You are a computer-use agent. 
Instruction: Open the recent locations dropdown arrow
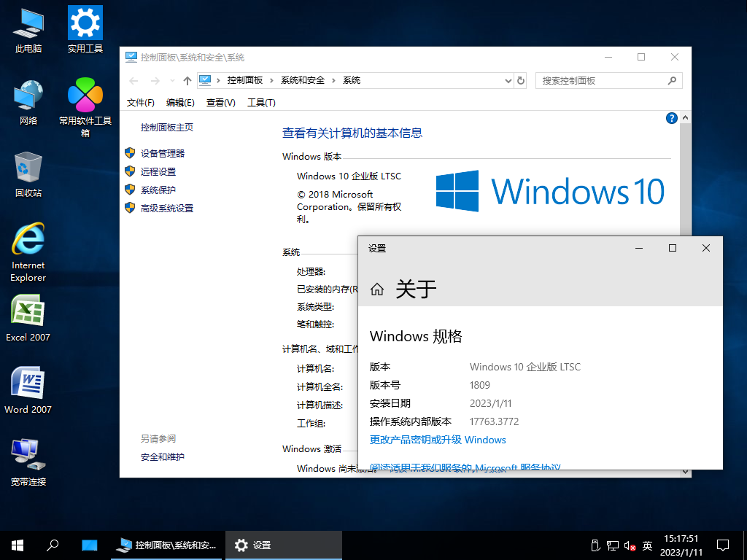tap(172, 80)
